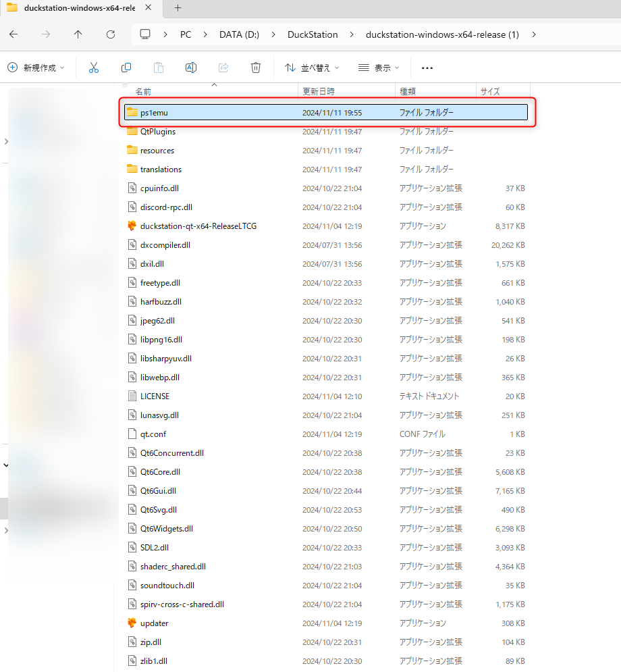Select freetype.dll file name

[x=160, y=282]
